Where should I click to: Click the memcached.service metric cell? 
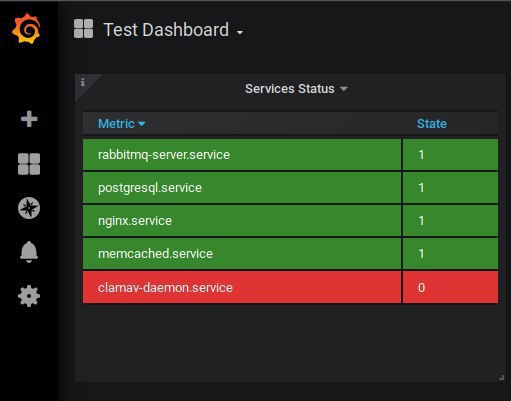tap(242, 254)
